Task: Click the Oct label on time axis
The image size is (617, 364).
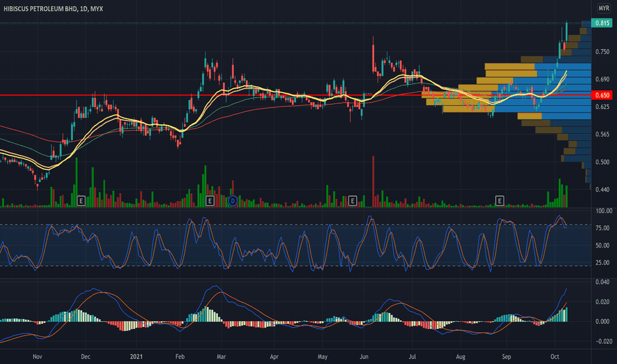Action: (554, 357)
